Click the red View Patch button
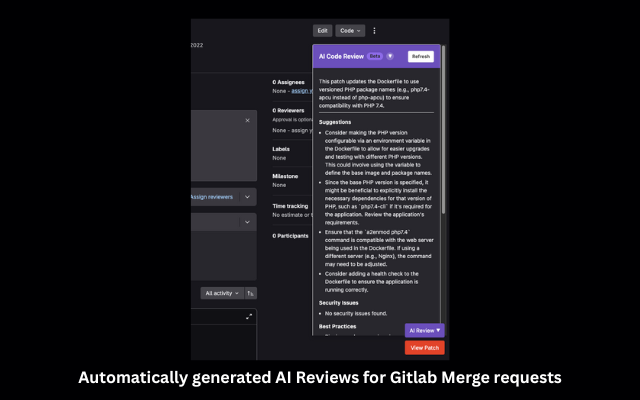The width and height of the screenshot is (640, 400). click(424, 348)
